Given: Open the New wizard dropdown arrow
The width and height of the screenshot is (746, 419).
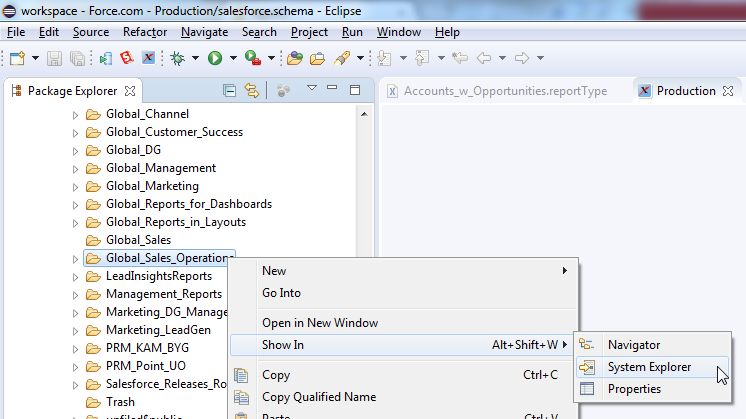Looking at the screenshot, I should 35,58.
